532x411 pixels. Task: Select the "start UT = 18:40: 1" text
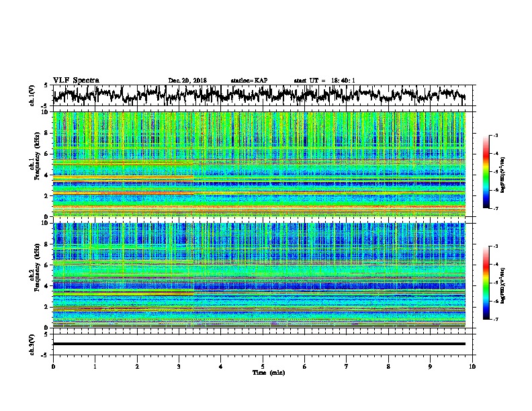[x=324, y=81]
